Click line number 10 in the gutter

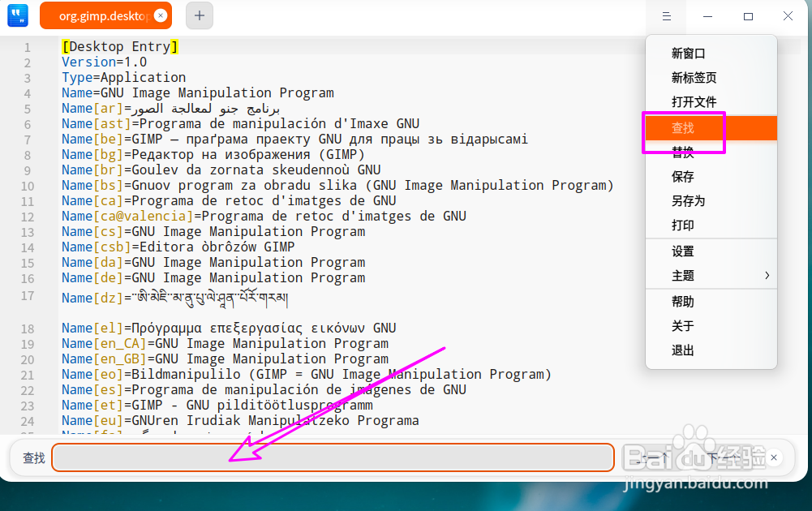point(27,187)
